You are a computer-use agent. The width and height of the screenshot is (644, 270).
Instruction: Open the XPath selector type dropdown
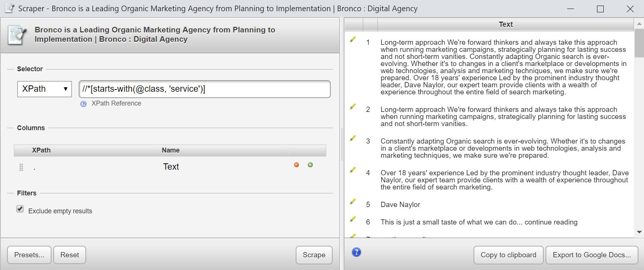pyautogui.click(x=44, y=89)
